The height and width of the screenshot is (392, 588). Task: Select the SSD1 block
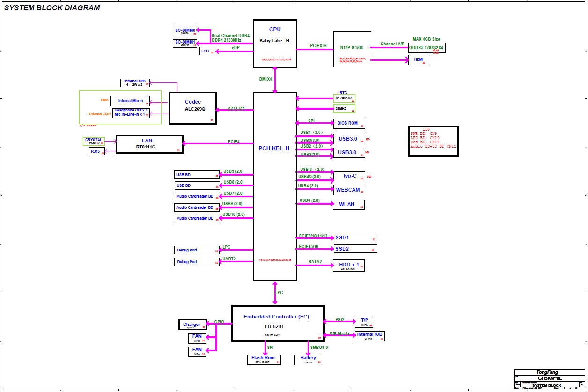[x=355, y=238]
